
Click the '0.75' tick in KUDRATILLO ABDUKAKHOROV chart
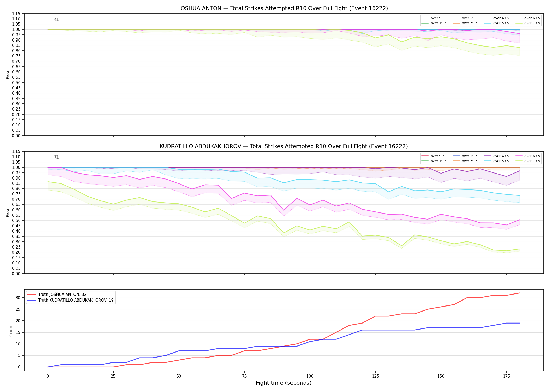click(x=16, y=194)
